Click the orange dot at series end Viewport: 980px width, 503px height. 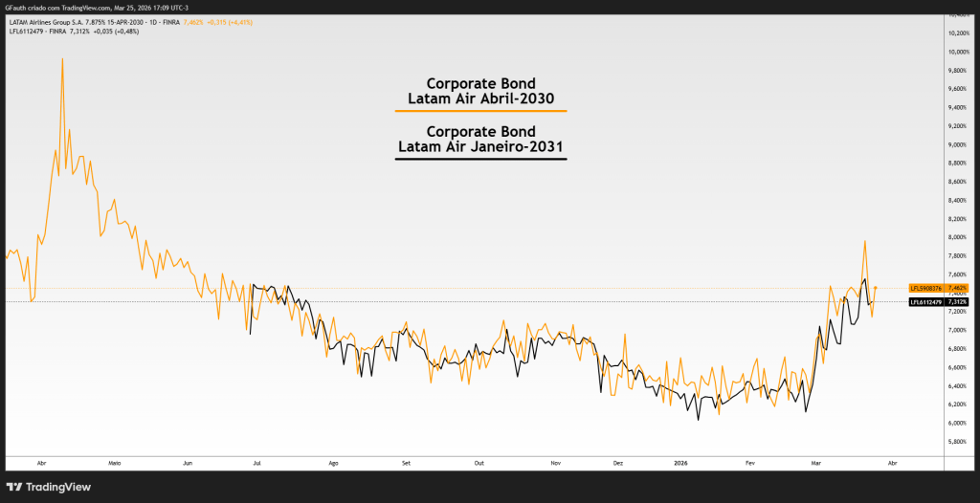click(x=876, y=288)
